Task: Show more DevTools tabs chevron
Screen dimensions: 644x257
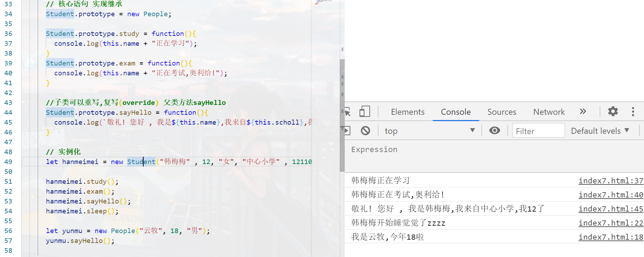Action: pos(583,112)
